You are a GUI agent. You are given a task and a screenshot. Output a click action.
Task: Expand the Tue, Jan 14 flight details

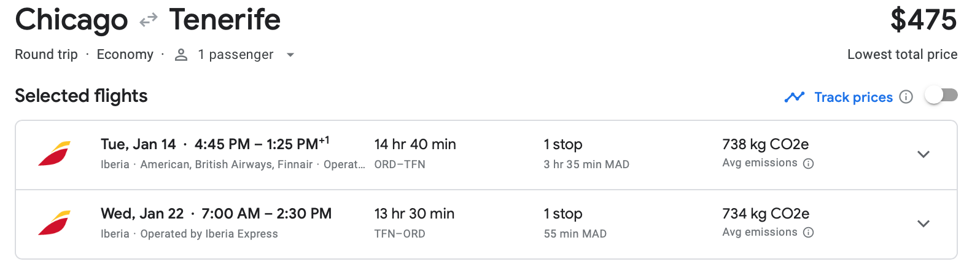point(923,154)
